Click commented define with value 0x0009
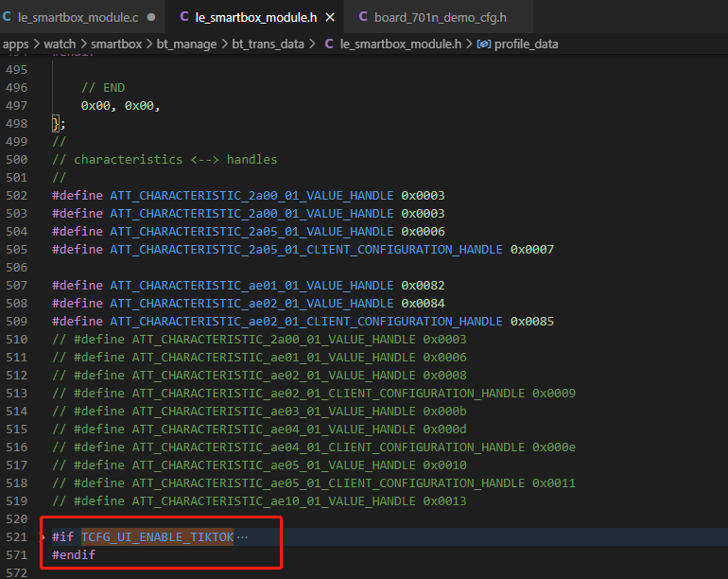Screen dimensions: 728x579 tap(314, 394)
